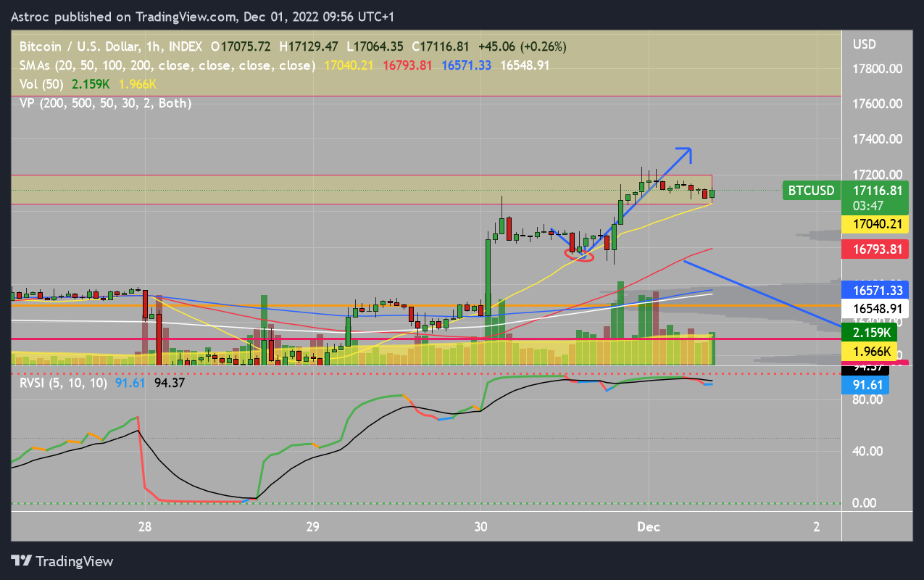
Task: Click the SMA value 16571.33 in legend
Action: (465, 65)
